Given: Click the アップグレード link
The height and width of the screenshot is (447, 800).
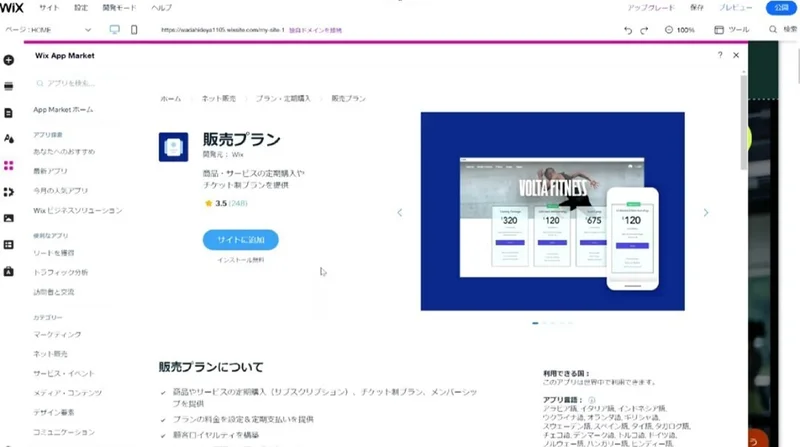Looking at the screenshot, I should tap(651, 8).
